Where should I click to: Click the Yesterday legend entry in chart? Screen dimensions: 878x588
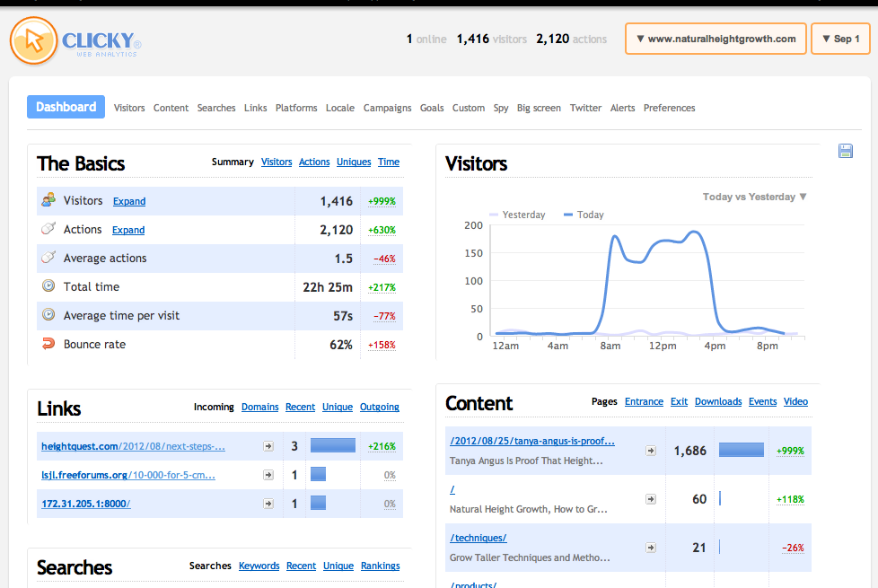(x=517, y=215)
